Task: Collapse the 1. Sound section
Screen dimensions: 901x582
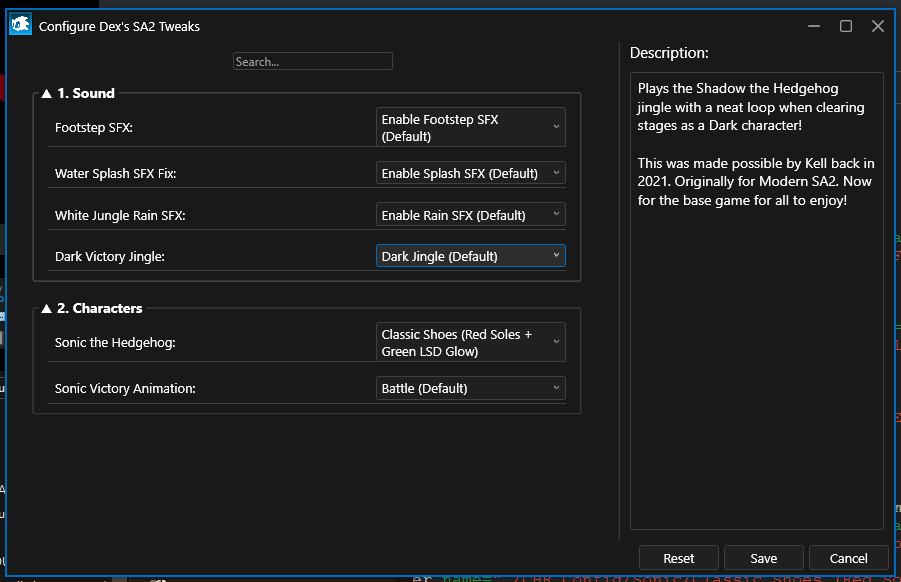Action: [47, 94]
